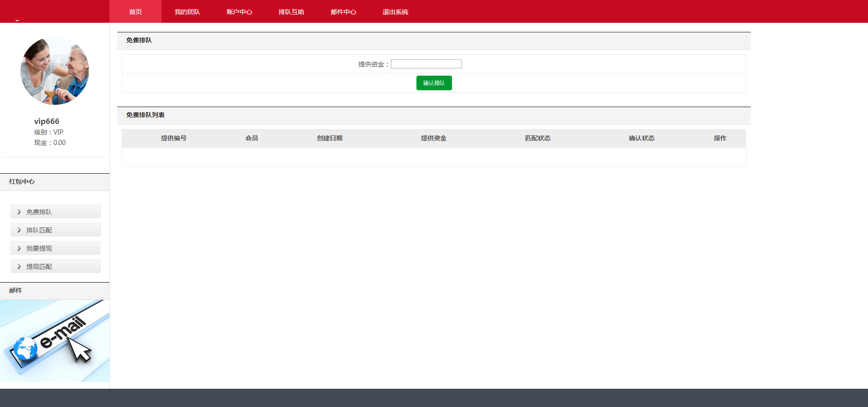Select 排队互助 in the top navigation
This screenshot has width=868, height=407.
[291, 12]
